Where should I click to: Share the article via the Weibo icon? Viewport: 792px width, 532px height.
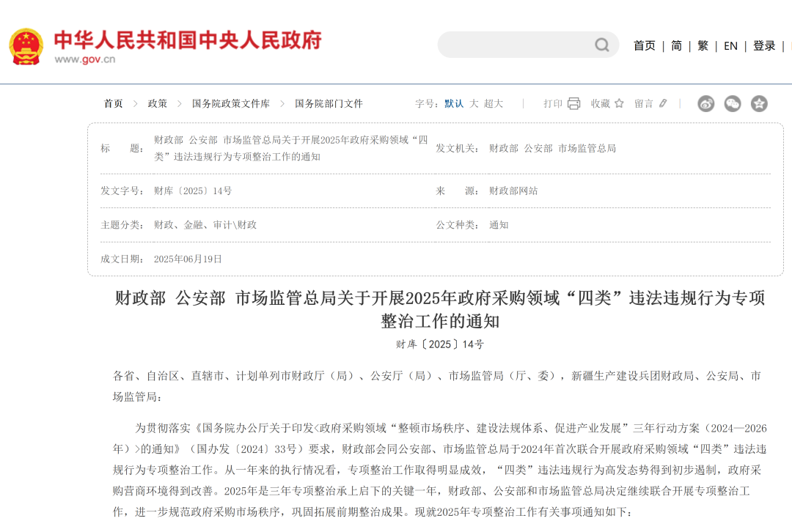(x=705, y=104)
